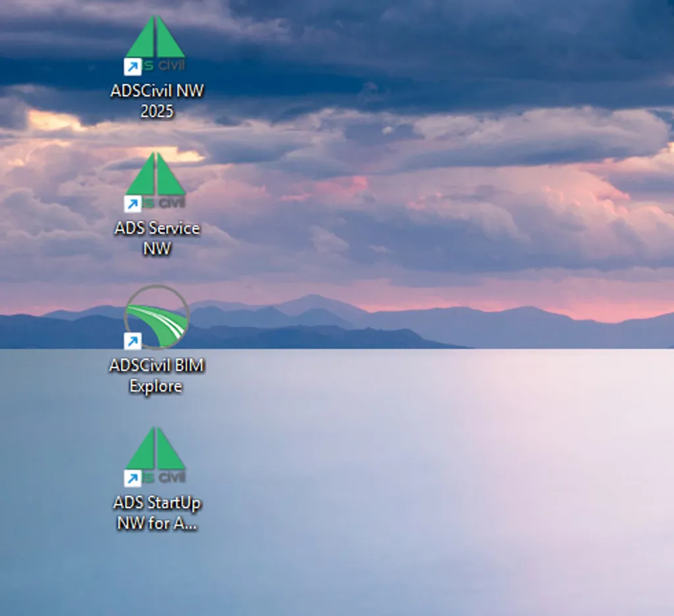
Task: Click the "ADSCivil BIM Explore" label text
Action: click(x=157, y=376)
